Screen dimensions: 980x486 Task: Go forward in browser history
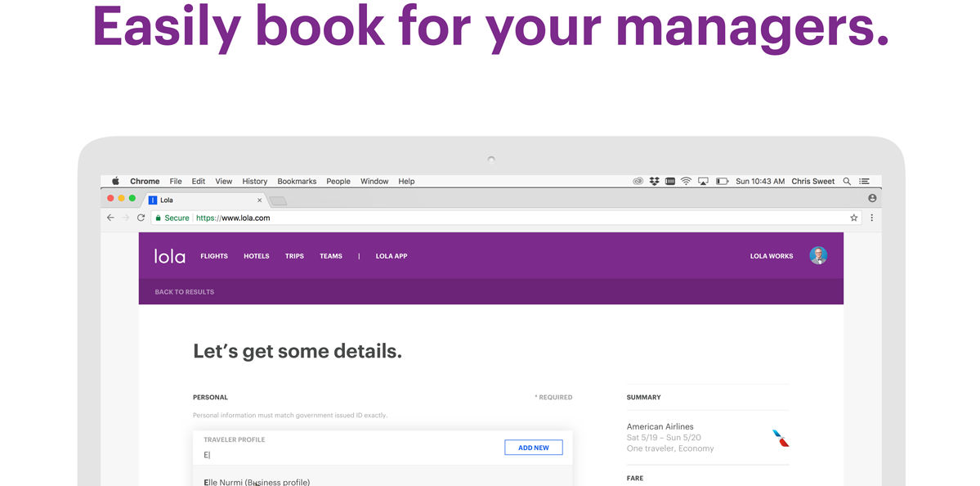tap(126, 218)
